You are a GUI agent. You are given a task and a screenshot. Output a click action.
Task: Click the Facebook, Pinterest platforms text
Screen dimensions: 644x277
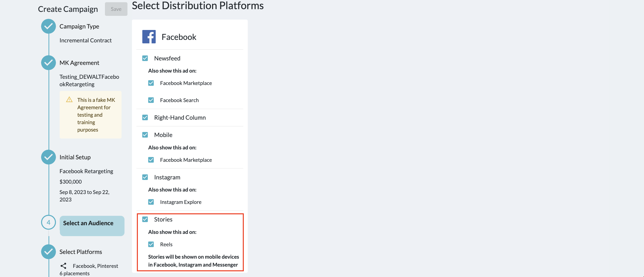coord(96,266)
